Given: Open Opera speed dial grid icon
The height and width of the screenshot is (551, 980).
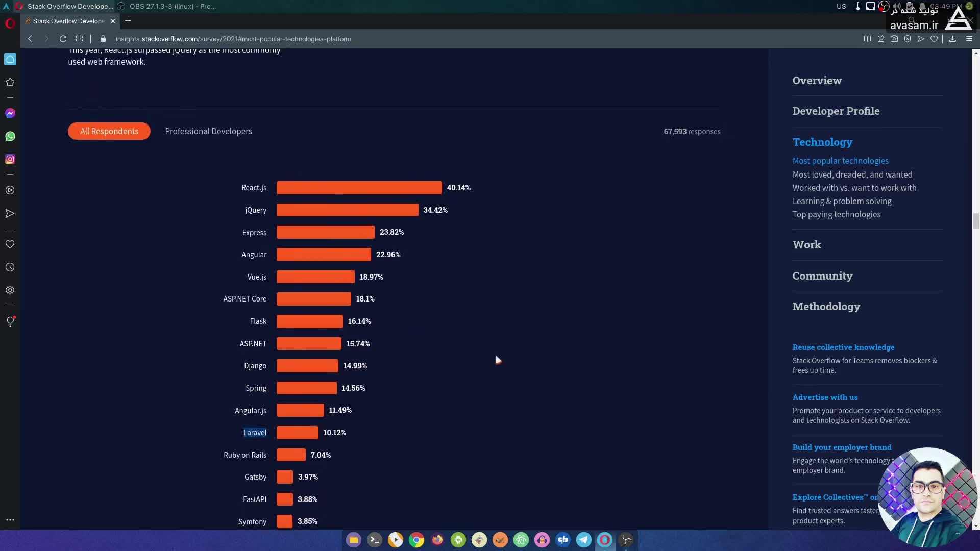Looking at the screenshot, I should tap(79, 39).
